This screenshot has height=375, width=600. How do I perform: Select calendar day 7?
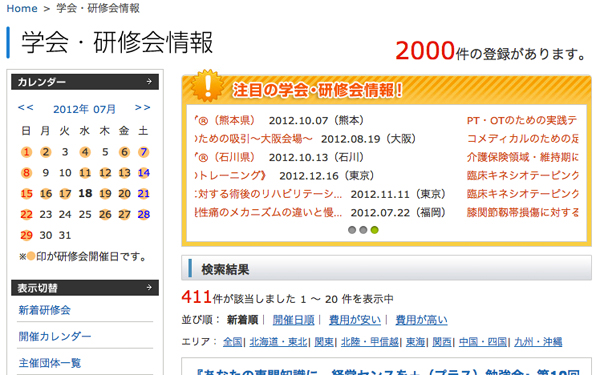tap(143, 152)
